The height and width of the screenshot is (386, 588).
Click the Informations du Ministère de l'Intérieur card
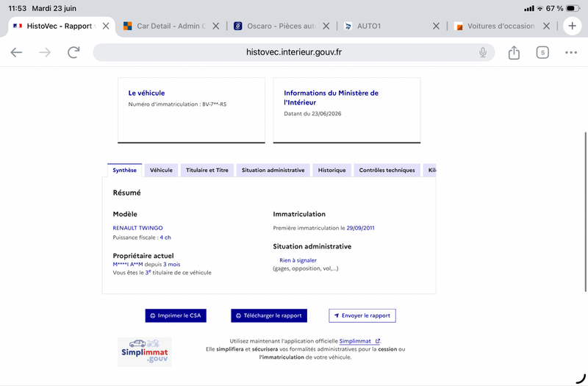click(346, 110)
